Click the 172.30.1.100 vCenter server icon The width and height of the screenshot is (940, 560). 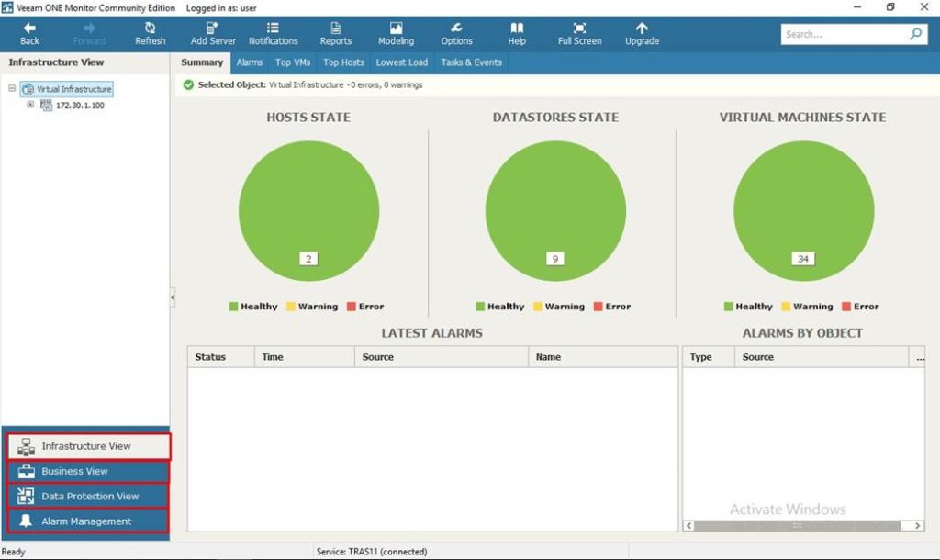pos(46,106)
